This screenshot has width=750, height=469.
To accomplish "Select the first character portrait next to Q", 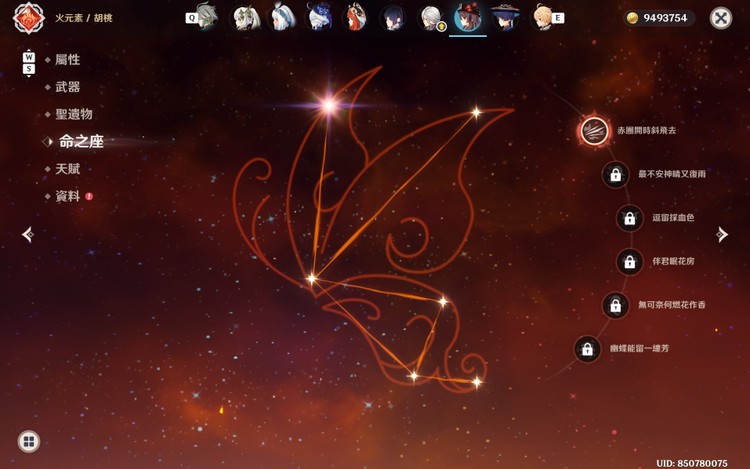I will pyautogui.click(x=208, y=17).
